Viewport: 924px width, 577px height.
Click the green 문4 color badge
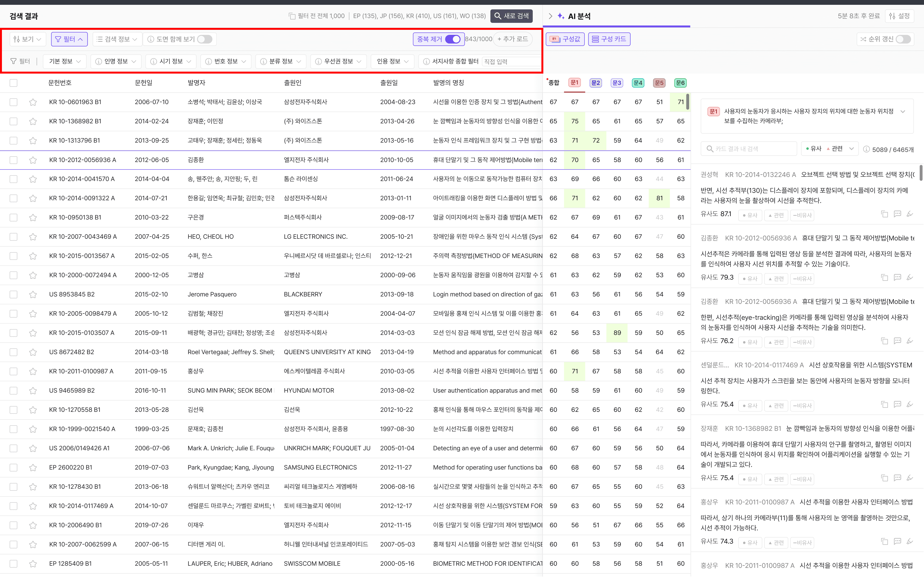638,83
